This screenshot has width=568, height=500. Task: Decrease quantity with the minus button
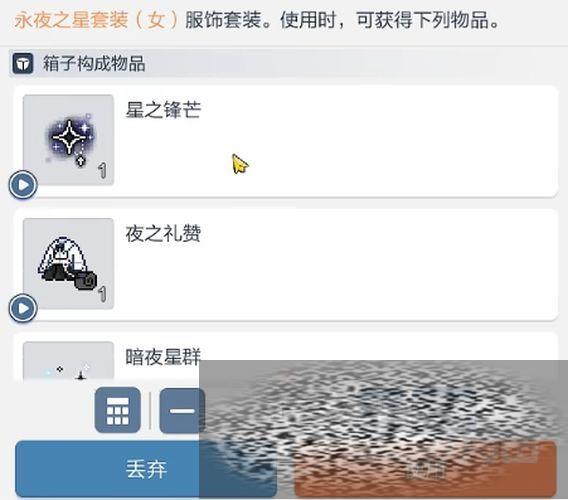tap(182, 411)
